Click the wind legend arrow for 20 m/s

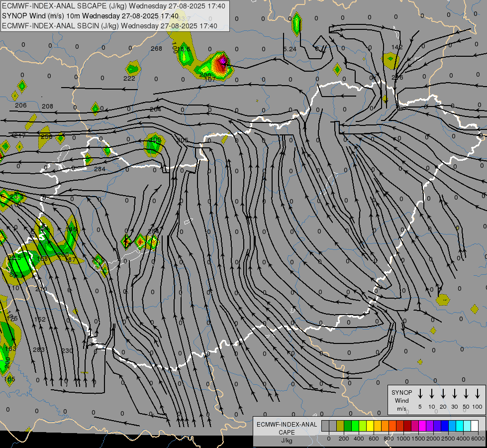[443, 394]
